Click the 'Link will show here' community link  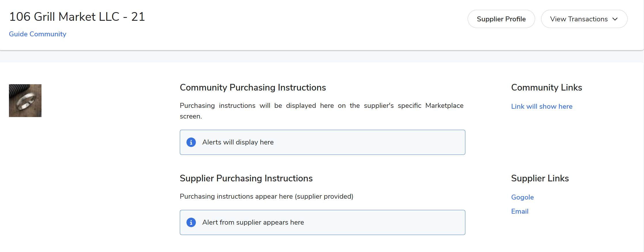pos(541,106)
